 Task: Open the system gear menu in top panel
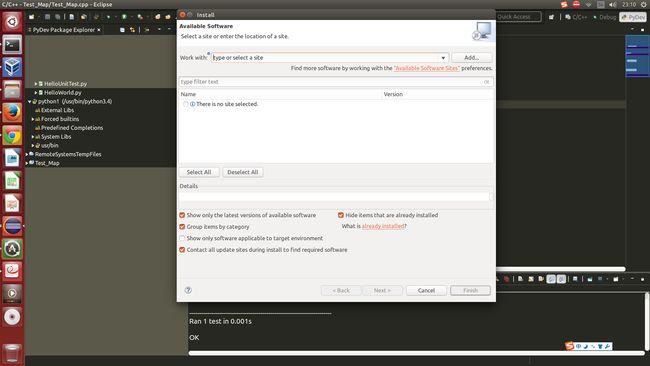pyautogui.click(x=643, y=5)
